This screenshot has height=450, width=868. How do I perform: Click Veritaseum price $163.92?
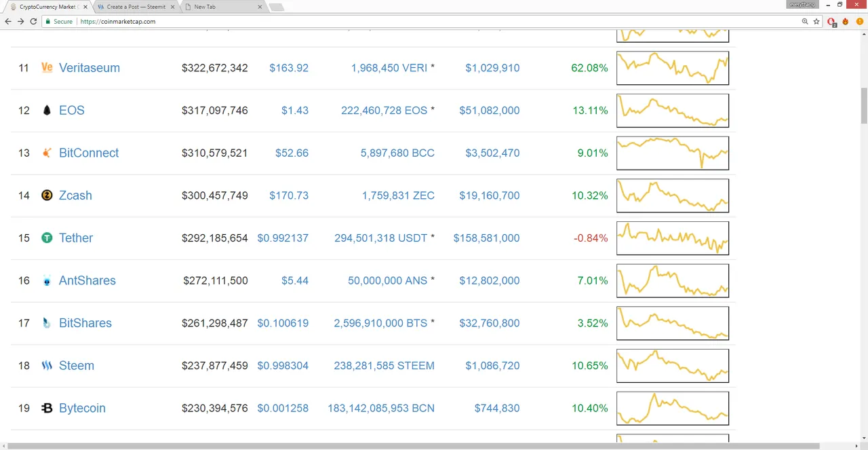(x=289, y=68)
